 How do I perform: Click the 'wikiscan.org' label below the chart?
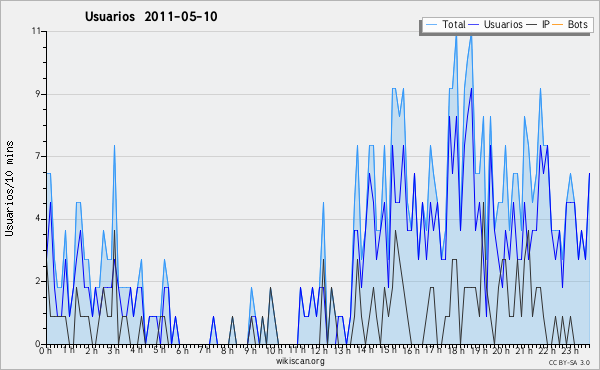[300, 361]
